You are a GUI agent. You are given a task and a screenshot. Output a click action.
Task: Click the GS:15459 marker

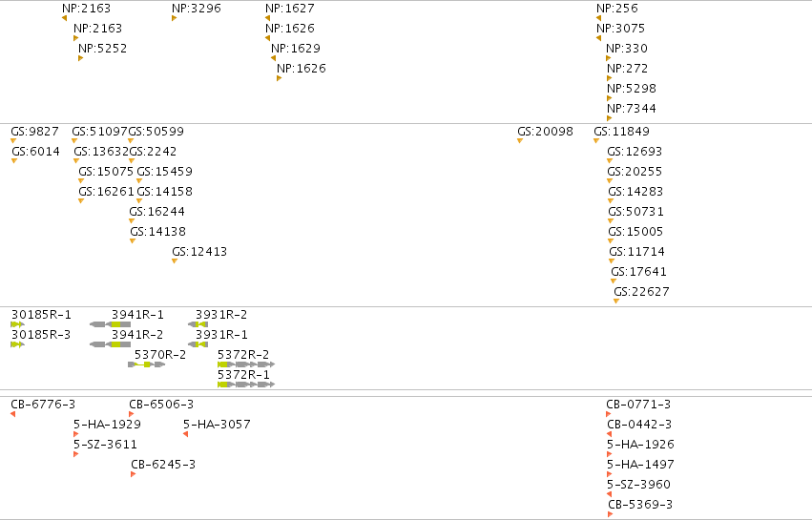[139, 180]
